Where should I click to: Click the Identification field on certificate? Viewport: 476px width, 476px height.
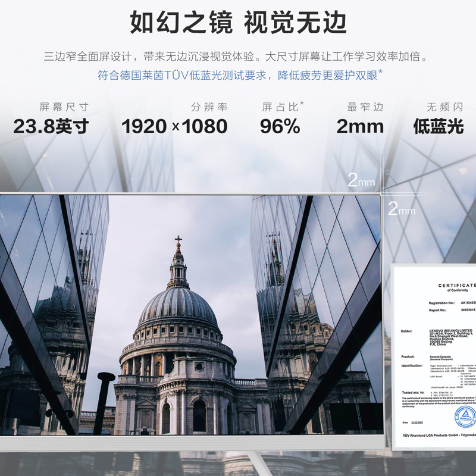(439, 377)
